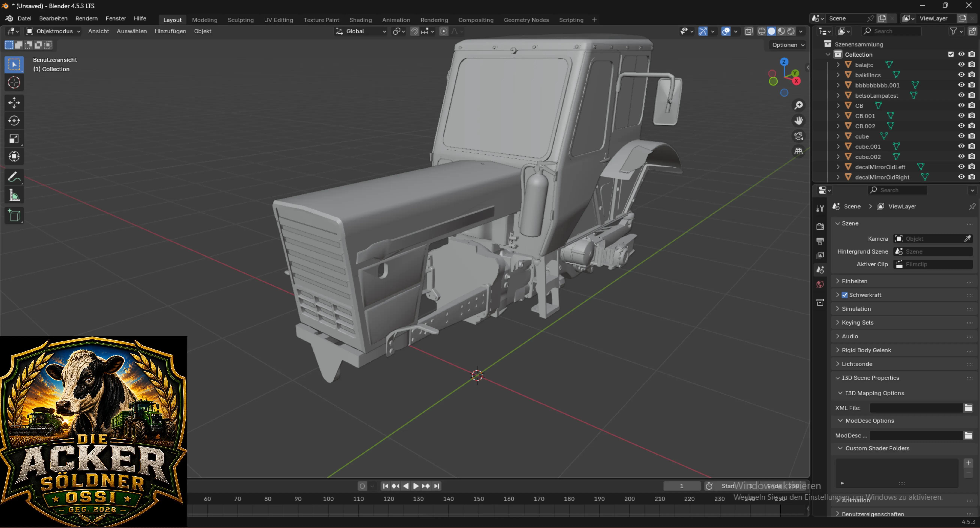Image resolution: width=980 pixels, height=528 pixels.
Task: Open the Global transform orientation dropdown
Action: [x=361, y=31]
